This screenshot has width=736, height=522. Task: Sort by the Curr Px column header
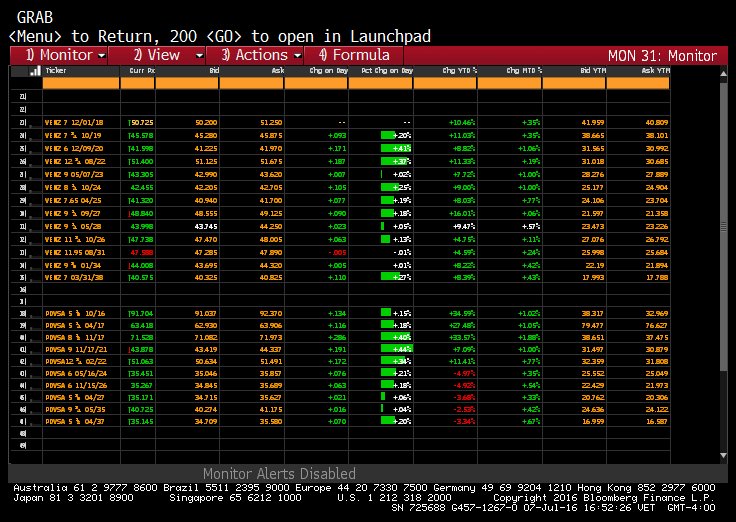click(142, 70)
